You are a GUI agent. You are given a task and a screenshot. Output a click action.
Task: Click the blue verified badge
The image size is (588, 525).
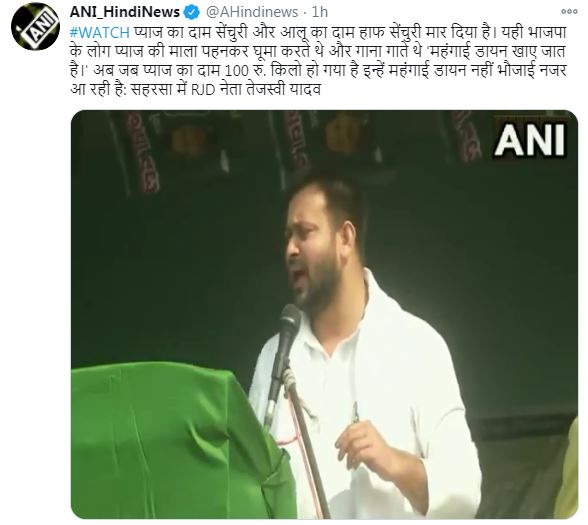191,12
